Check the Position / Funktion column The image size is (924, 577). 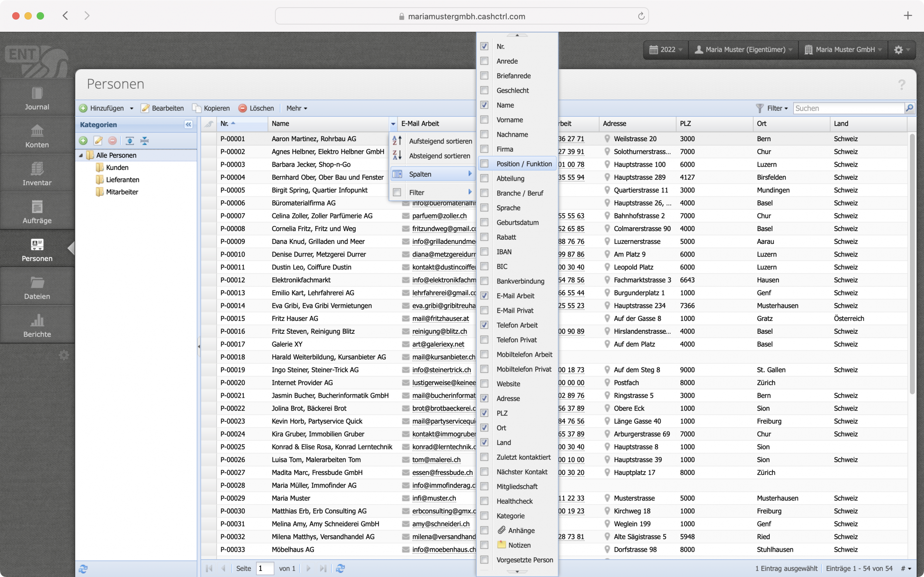click(x=484, y=164)
